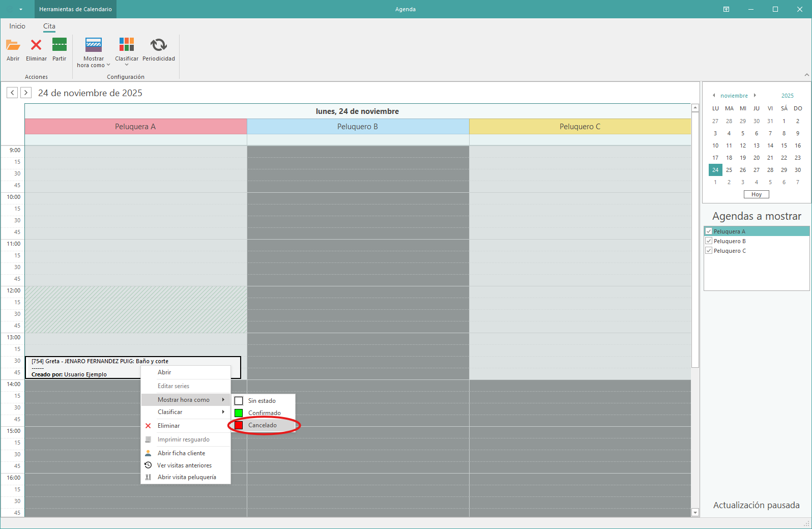Switch to the Inicio ribbon tab

pyautogui.click(x=17, y=26)
